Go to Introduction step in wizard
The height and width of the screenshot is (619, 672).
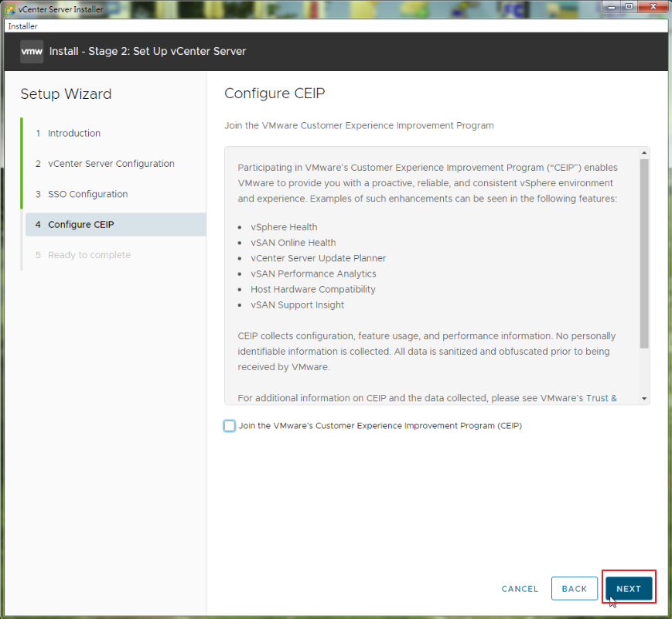coord(74,133)
